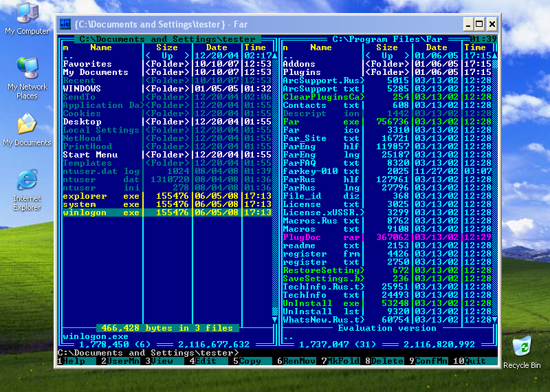Viewport: 550px width, 392px height.
Task: Select readme.txt file row
Action: pyautogui.click(x=387, y=246)
